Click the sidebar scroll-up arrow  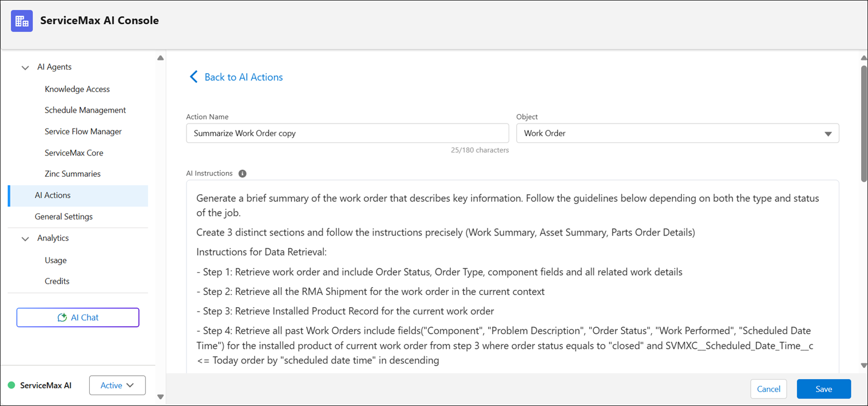coord(160,58)
